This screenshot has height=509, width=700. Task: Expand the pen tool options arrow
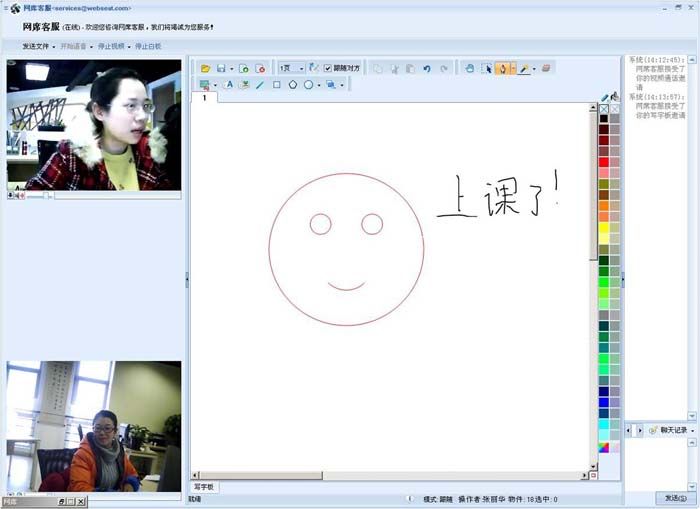pos(513,68)
